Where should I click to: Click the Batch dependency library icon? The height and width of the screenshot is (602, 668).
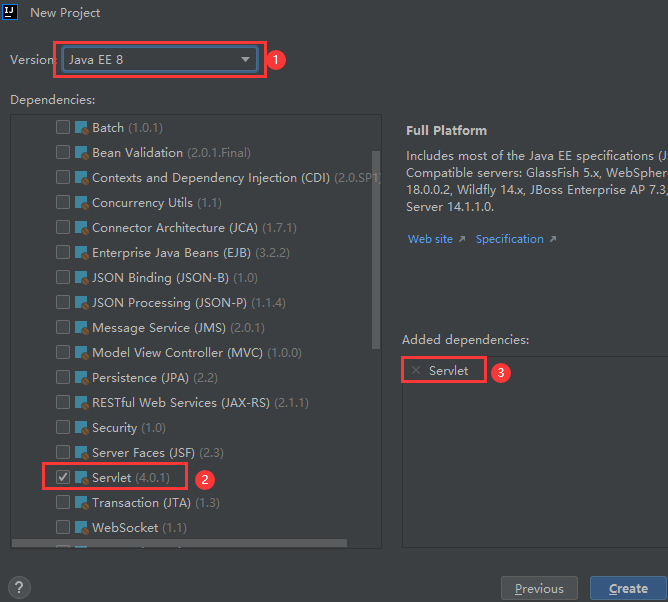pos(81,127)
